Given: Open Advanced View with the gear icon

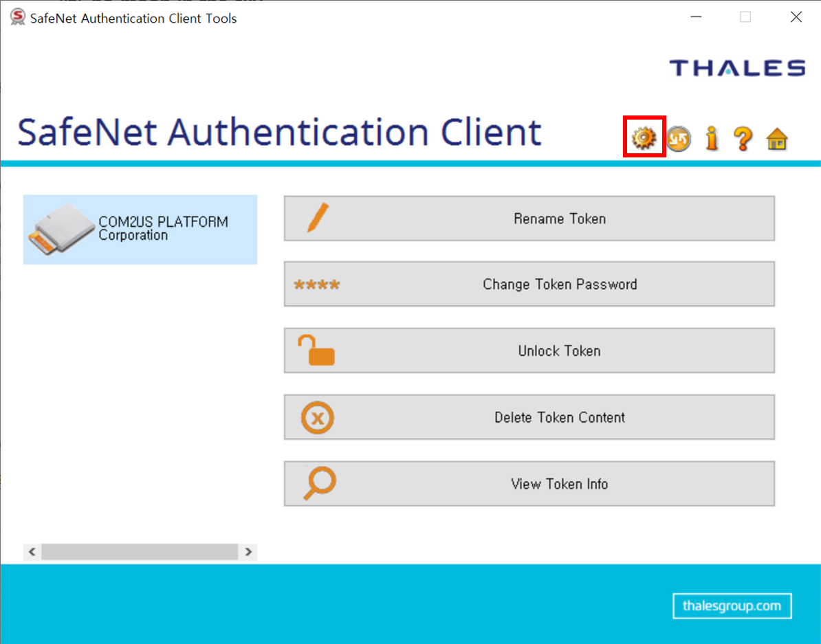Looking at the screenshot, I should pyautogui.click(x=644, y=138).
